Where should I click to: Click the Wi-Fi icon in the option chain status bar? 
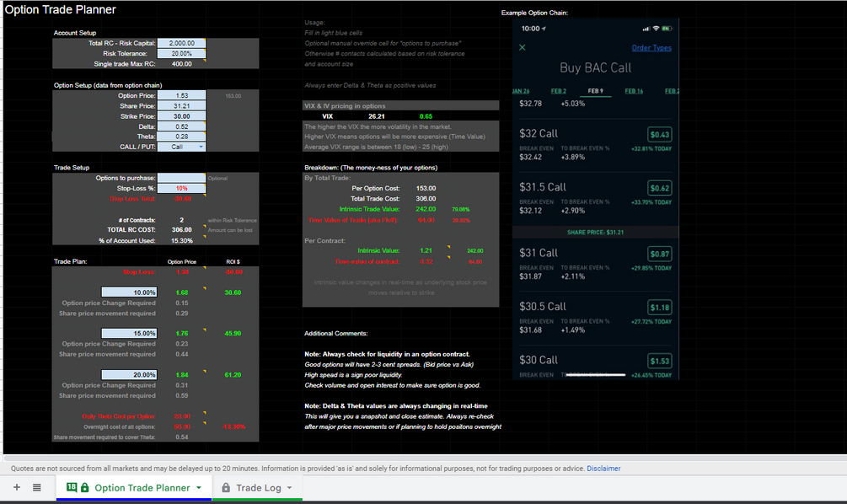coord(656,29)
